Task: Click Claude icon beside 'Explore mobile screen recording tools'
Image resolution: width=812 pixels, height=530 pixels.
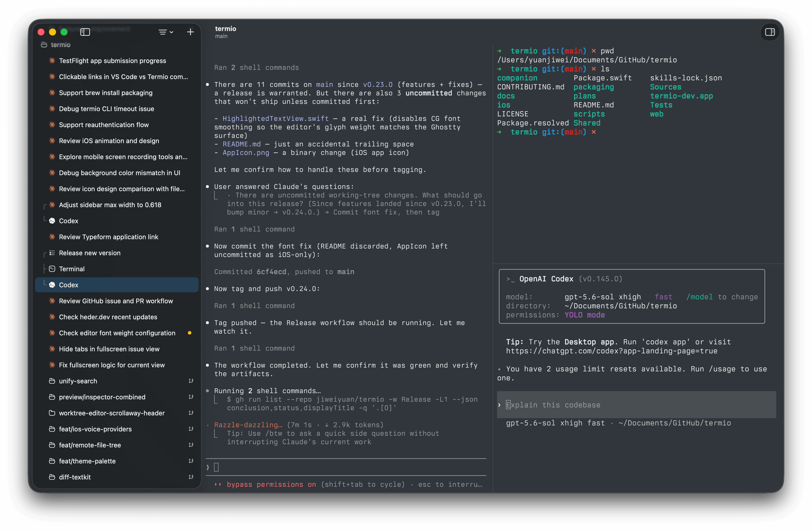Action: pyautogui.click(x=52, y=157)
